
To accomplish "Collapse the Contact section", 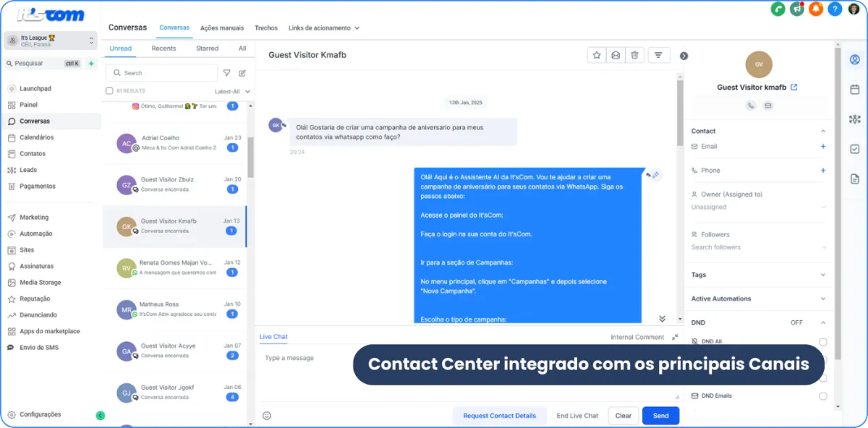I will pyautogui.click(x=822, y=131).
